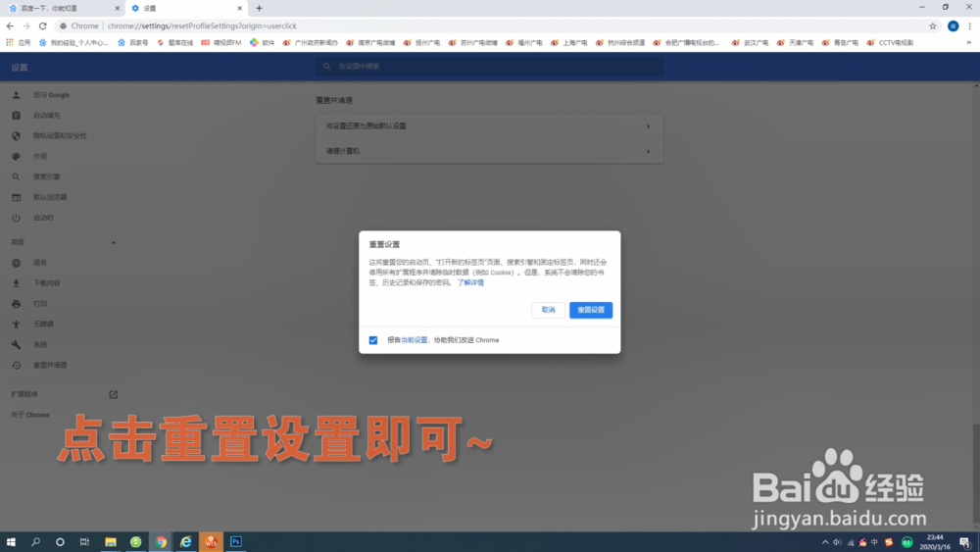Image resolution: width=980 pixels, height=552 pixels.
Task: Click the volume speaker tray icon
Action: click(838, 542)
